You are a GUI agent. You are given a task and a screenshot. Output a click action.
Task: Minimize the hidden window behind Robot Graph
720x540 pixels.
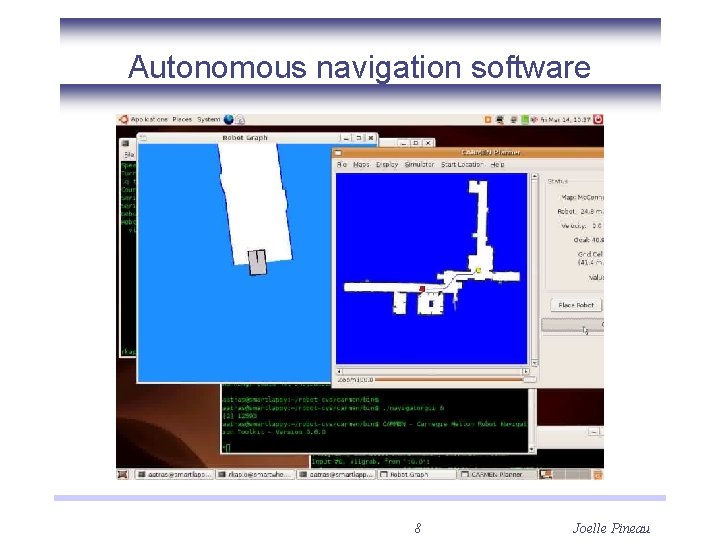[403, 143]
